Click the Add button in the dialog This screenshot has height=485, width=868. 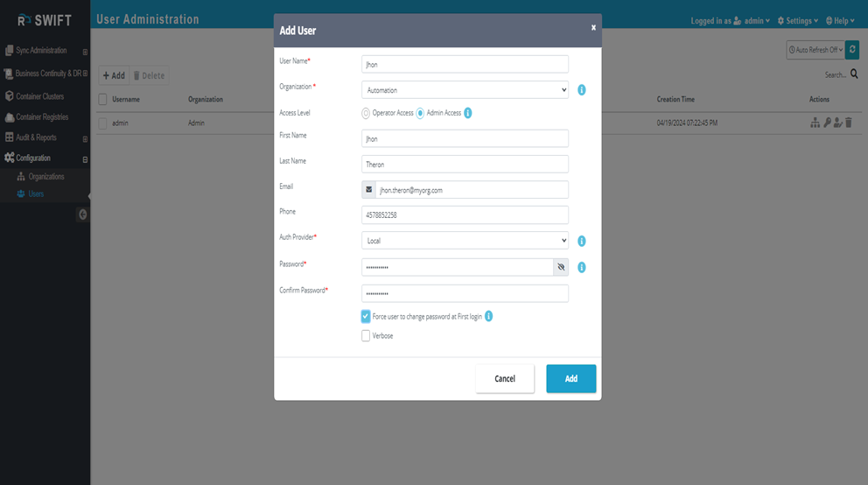(570, 379)
